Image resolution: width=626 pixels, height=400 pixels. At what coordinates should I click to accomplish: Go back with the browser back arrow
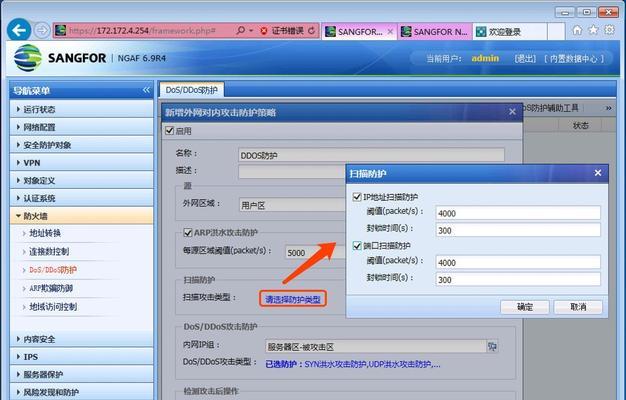point(19,30)
